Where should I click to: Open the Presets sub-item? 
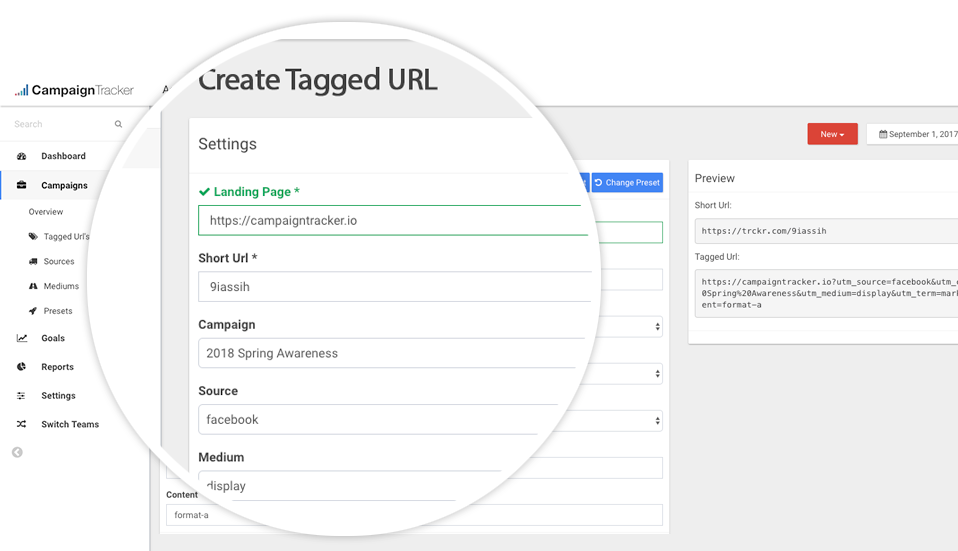(x=58, y=311)
